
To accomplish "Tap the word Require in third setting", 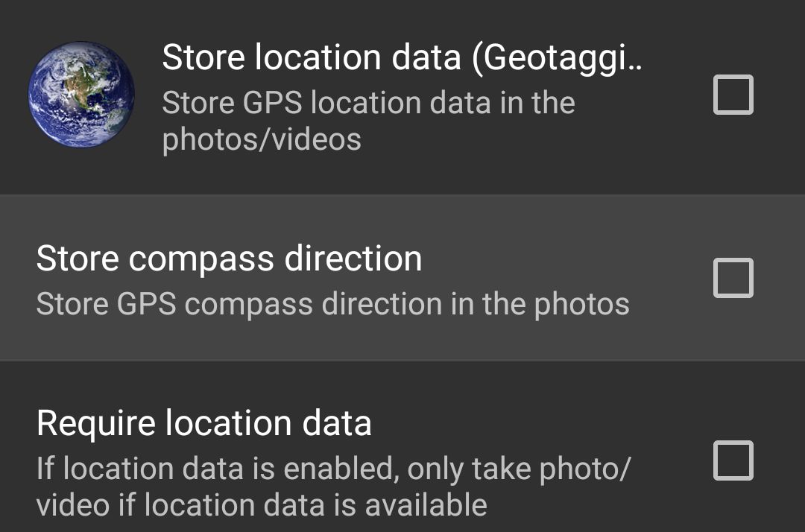I will [x=96, y=424].
